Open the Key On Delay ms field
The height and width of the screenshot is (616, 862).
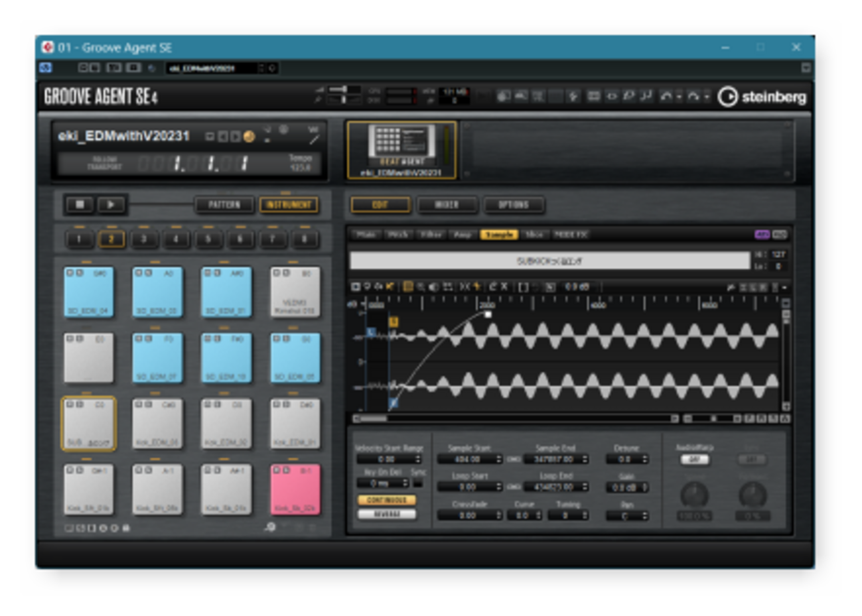pyautogui.click(x=384, y=483)
